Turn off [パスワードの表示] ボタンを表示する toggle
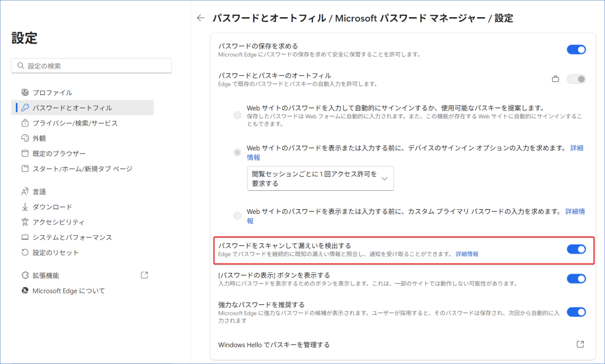The height and width of the screenshot is (364, 605). [x=576, y=279]
